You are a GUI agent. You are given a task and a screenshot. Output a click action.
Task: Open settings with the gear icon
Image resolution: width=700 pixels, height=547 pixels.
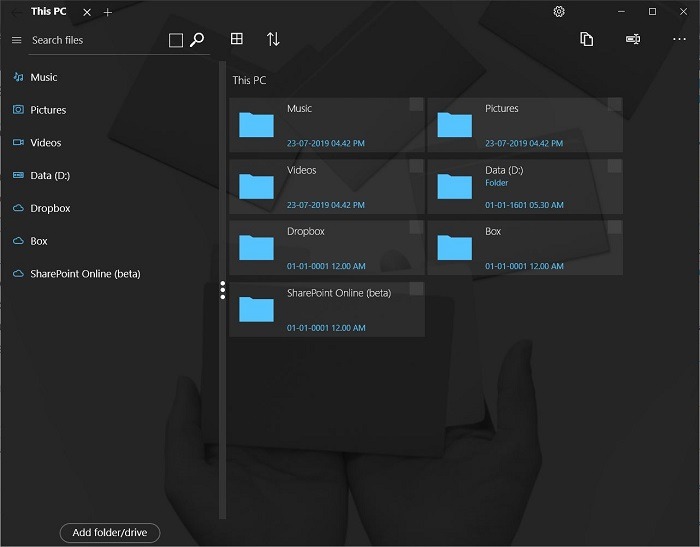(559, 12)
